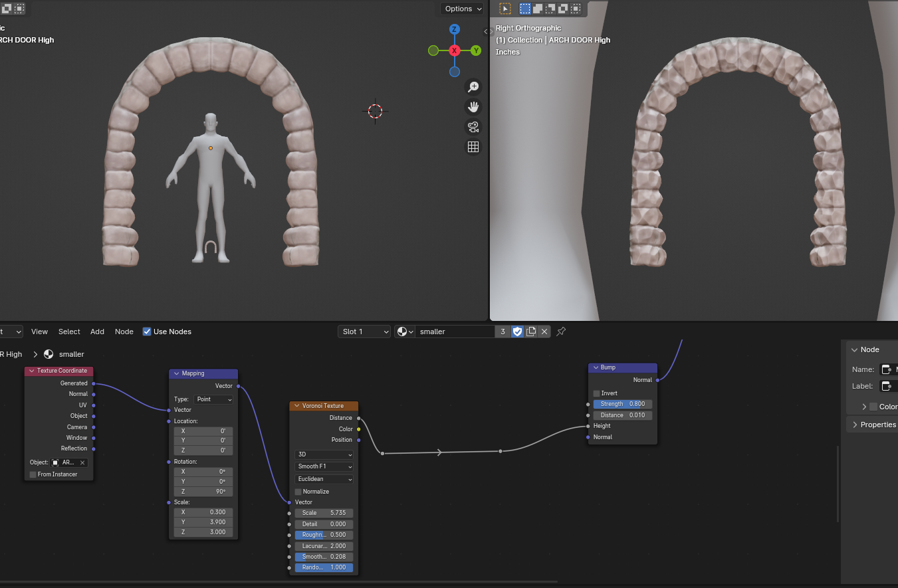Choose the extend selection mode icon
898x588 pixels.
tap(538, 9)
